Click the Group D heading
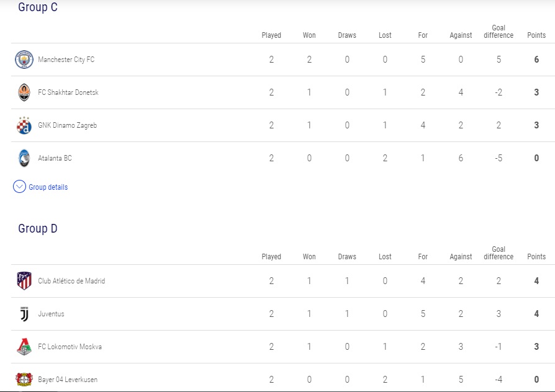This screenshot has width=555, height=392. [38, 228]
